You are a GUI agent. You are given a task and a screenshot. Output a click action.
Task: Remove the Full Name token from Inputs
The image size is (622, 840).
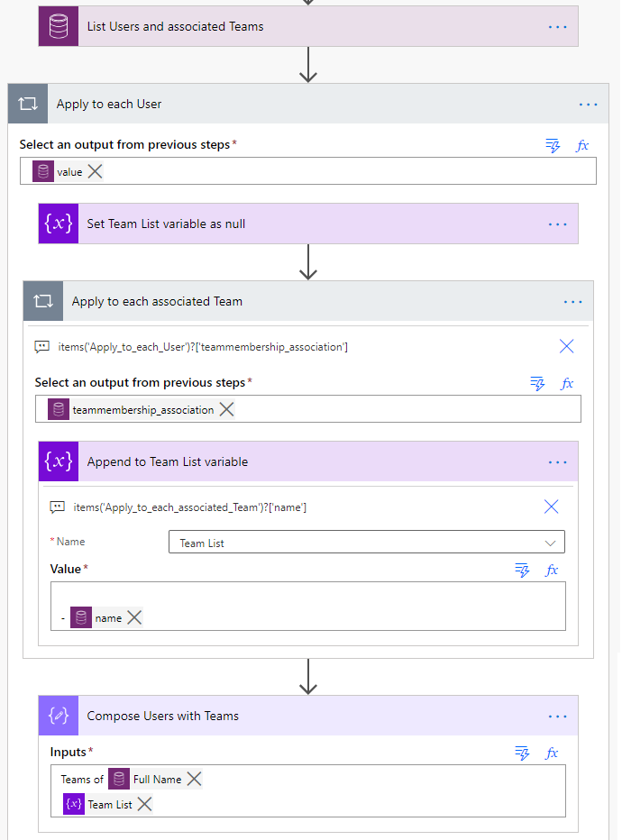(x=195, y=779)
